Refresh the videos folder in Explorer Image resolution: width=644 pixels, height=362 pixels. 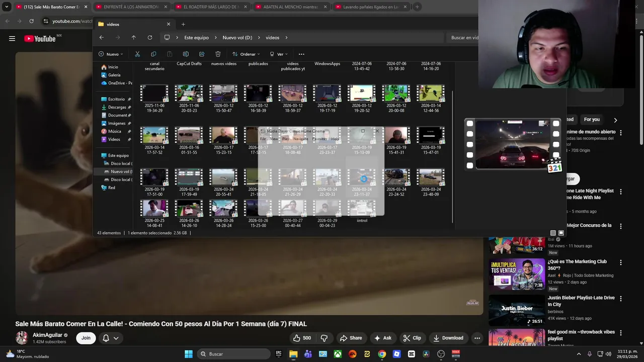tap(149, 38)
